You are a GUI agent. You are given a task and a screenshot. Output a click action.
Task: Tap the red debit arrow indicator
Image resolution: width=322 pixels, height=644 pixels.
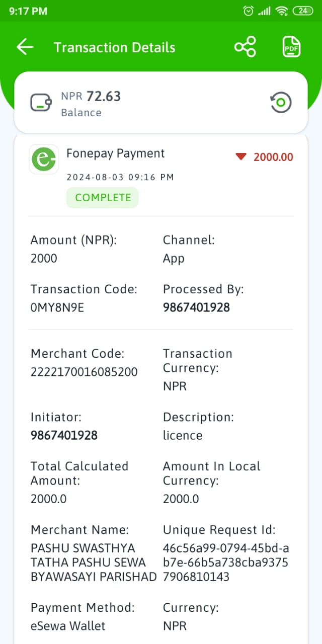[x=241, y=157]
